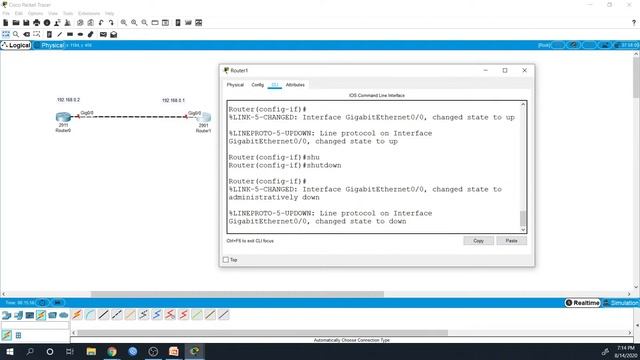Screen dimensions: 640x360
Task: Open File Explorer from taskbar
Action: point(91,351)
